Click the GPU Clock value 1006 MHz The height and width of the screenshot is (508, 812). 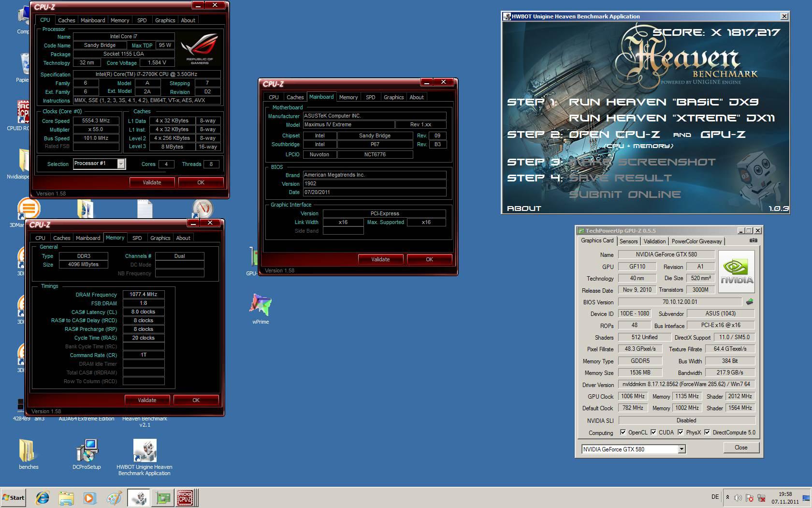[633, 396]
